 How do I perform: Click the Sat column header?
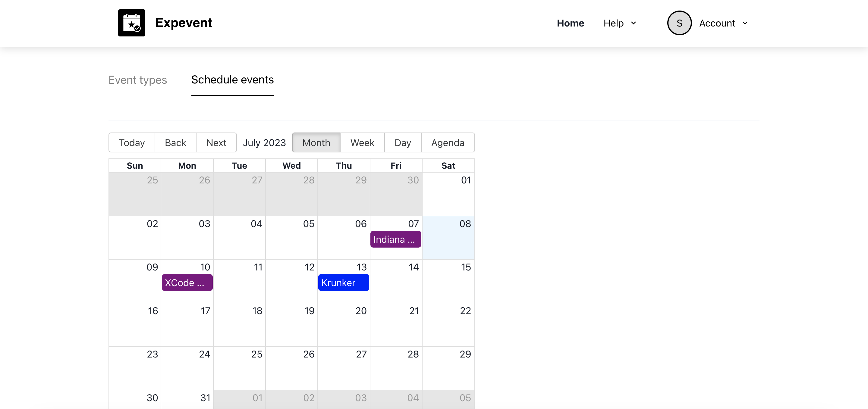coord(448,166)
